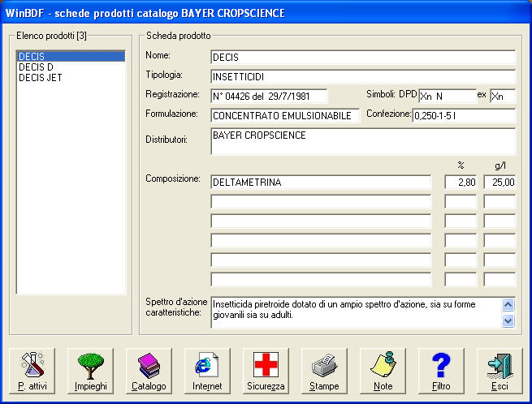
Task: Select DECIS D in product list
Action: tap(71, 67)
